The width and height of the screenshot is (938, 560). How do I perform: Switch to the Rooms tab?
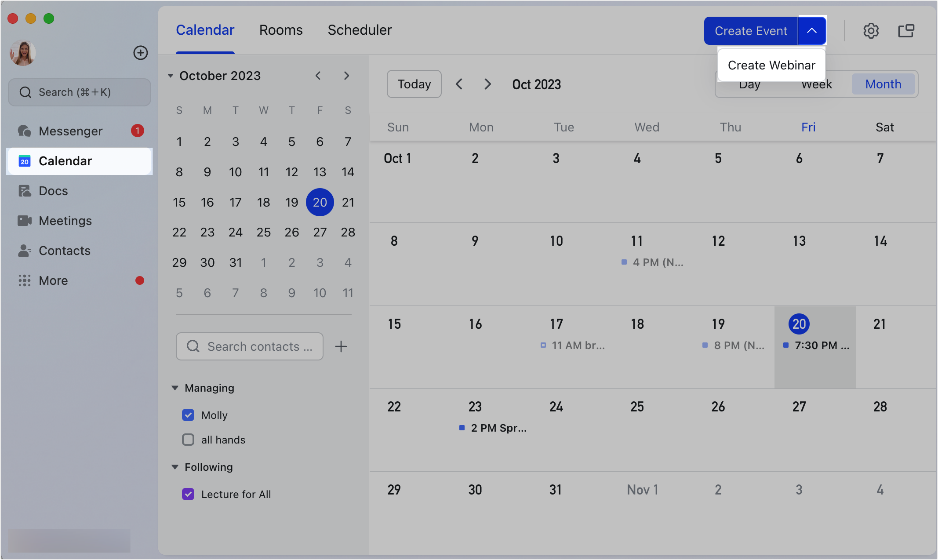coord(281,30)
